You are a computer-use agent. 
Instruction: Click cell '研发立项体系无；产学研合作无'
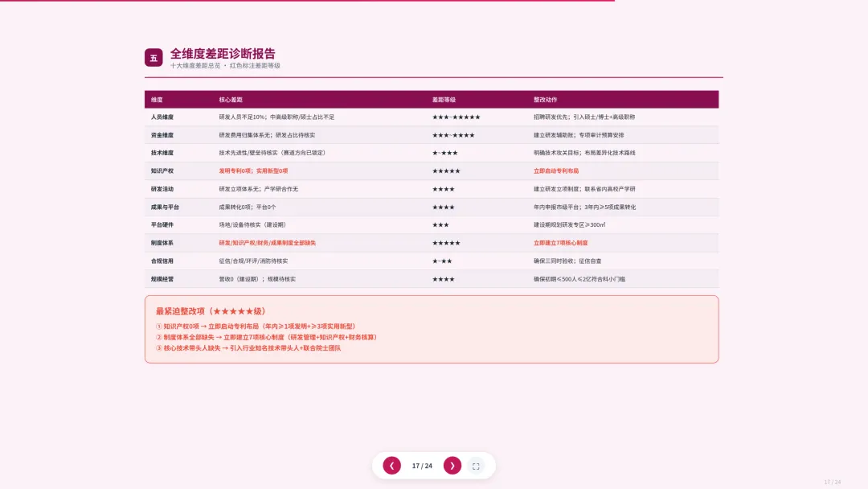pyautogui.click(x=259, y=189)
